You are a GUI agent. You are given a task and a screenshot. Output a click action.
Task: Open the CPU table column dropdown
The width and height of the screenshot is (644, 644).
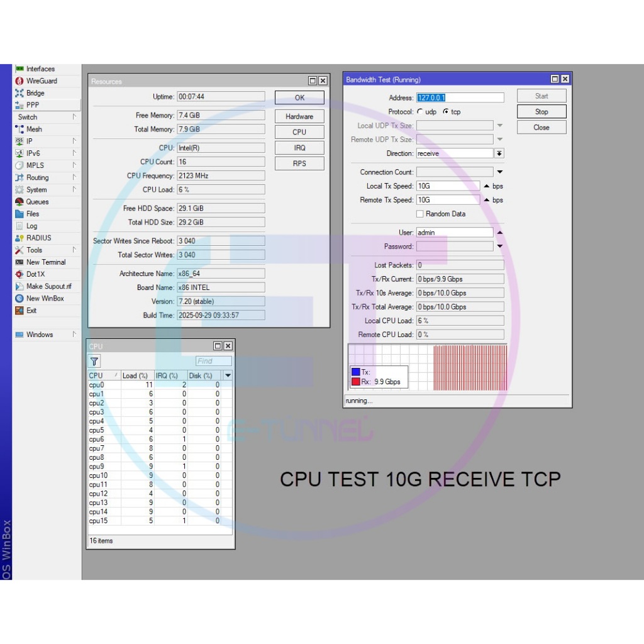click(x=228, y=375)
